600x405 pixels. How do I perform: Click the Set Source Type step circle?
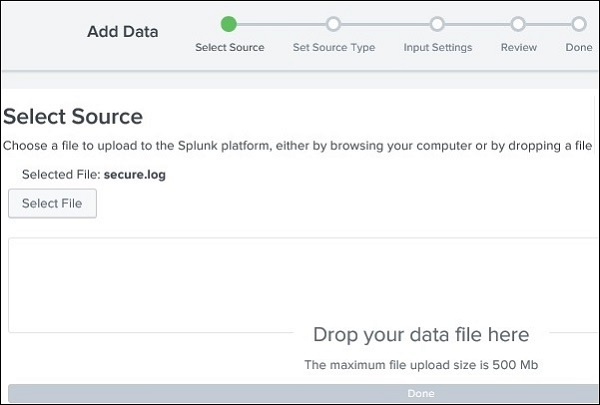333,23
